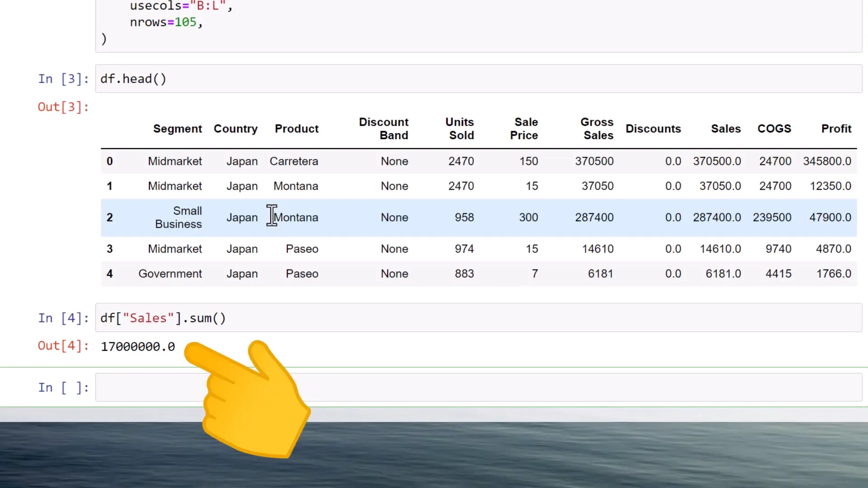
Task: Click the Units Sold column header
Action: (x=459, y=129)
